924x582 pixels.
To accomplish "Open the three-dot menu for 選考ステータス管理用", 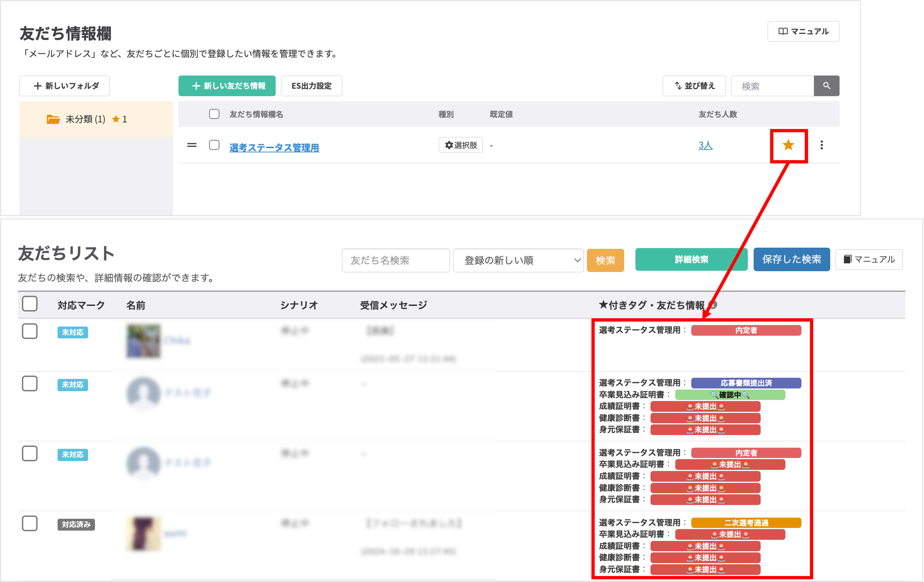I will [822, 145].
